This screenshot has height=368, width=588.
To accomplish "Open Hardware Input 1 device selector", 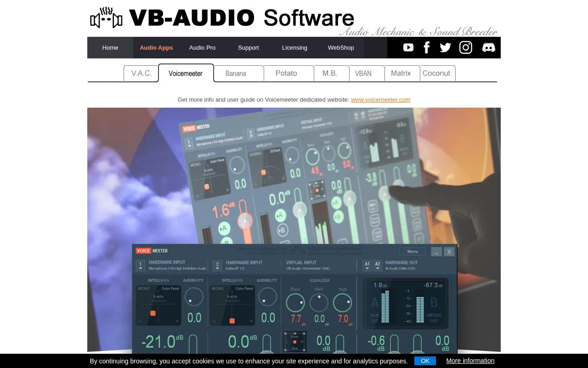I will tap(140, 265).
